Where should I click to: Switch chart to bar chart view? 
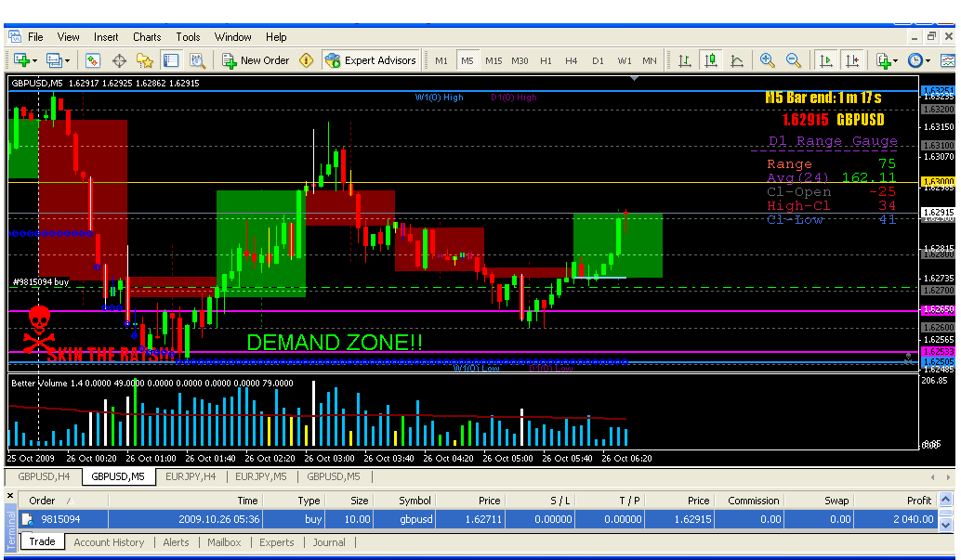click(685, 60)
